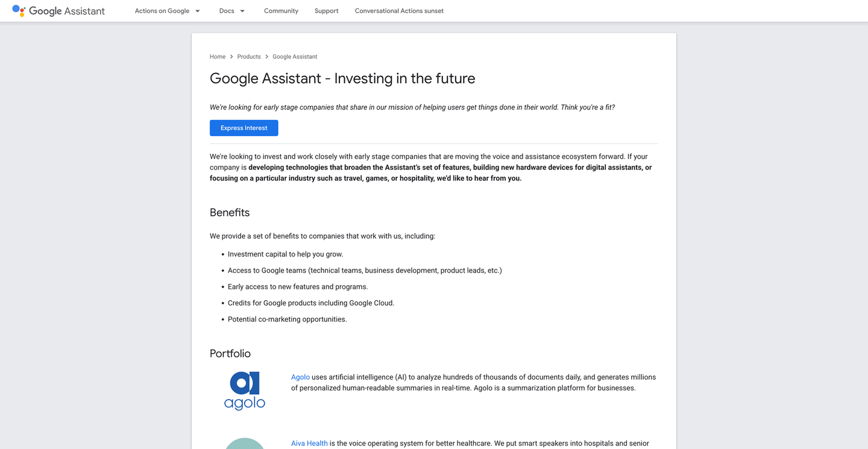Click the colored dots of the Google logo
The width and height of the screenshot is (868, 449).
click(19, 10)
